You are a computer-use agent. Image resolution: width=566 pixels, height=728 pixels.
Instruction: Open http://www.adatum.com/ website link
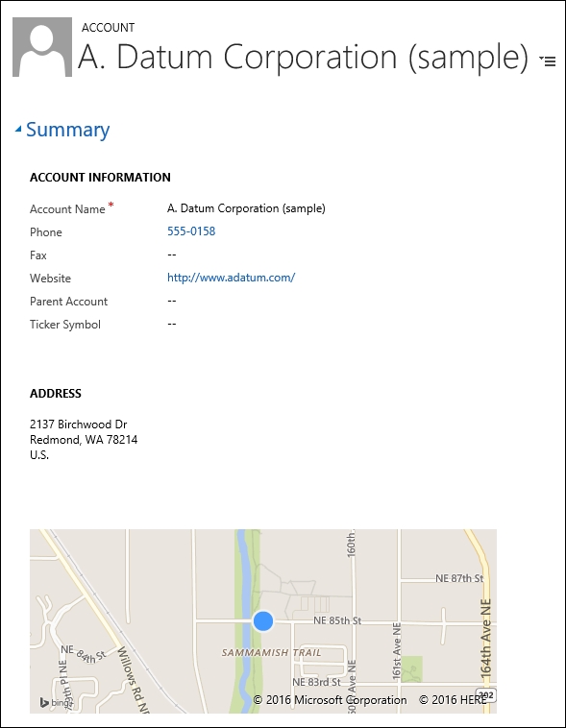[231, 278]
